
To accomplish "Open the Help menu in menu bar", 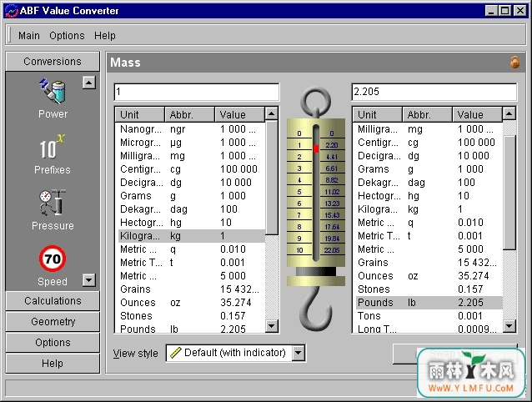I will [x=105, y=35].
